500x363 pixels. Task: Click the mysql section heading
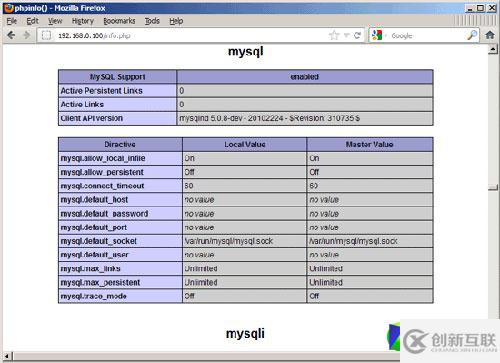pos(246,52)
